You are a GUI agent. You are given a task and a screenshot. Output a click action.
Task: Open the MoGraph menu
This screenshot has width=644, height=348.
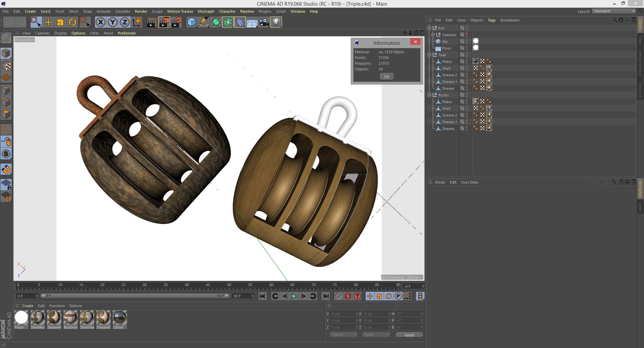coord(206,11)
